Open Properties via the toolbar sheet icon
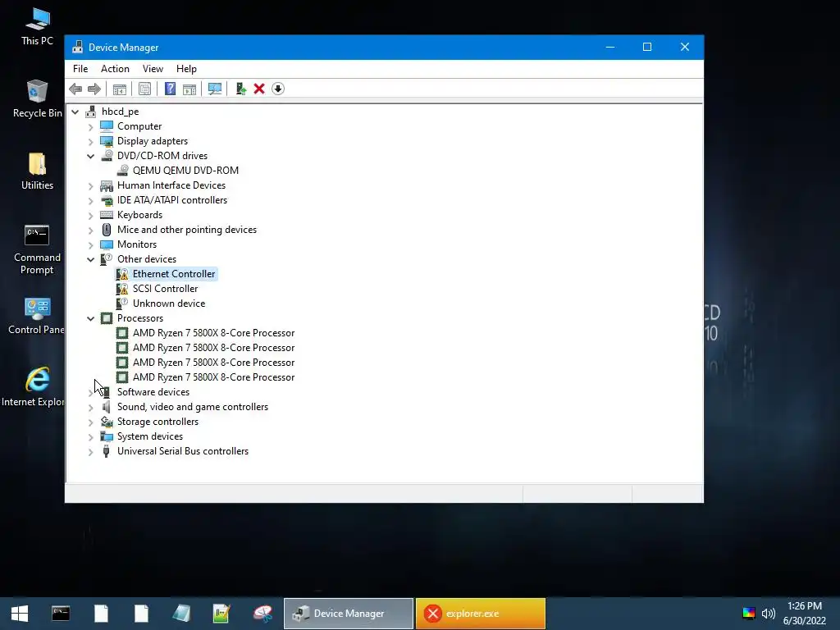 point(144,89)
